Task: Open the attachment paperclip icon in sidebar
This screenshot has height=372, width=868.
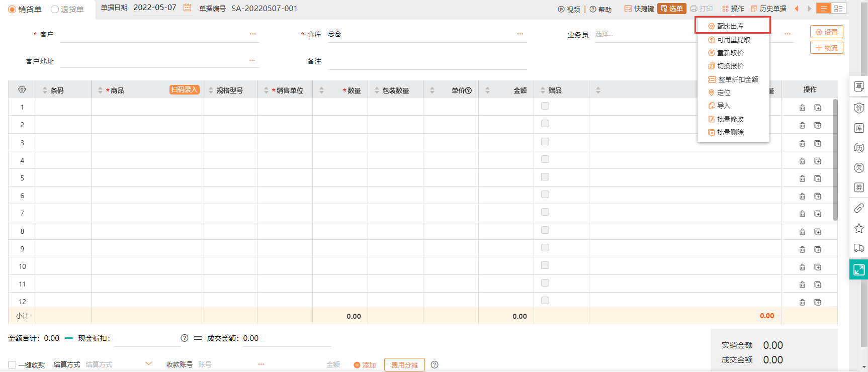Action: (x=859, y=208)
